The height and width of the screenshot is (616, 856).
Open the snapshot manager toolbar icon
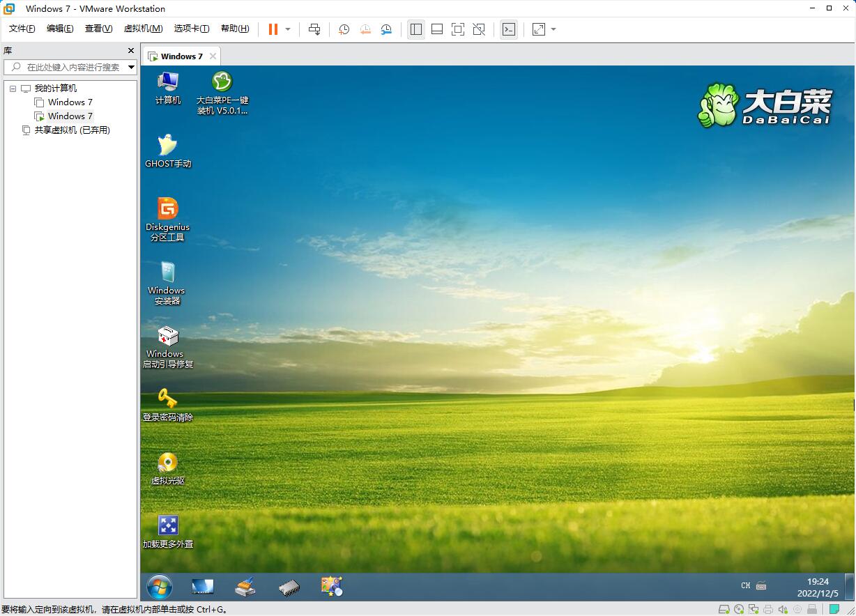386,29
